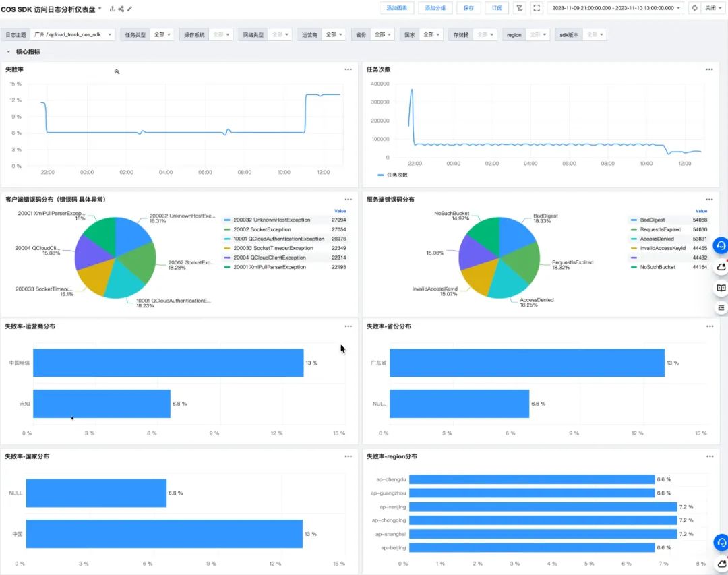Toggle 20002 SocketException legend entry
The image size is (728, 575).
tap(257, 229)
